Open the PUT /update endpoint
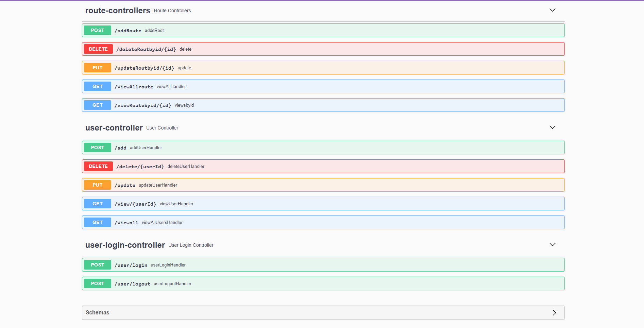This screenshot has height=328, width=644. pyautogui.click(x=323, y=185)
